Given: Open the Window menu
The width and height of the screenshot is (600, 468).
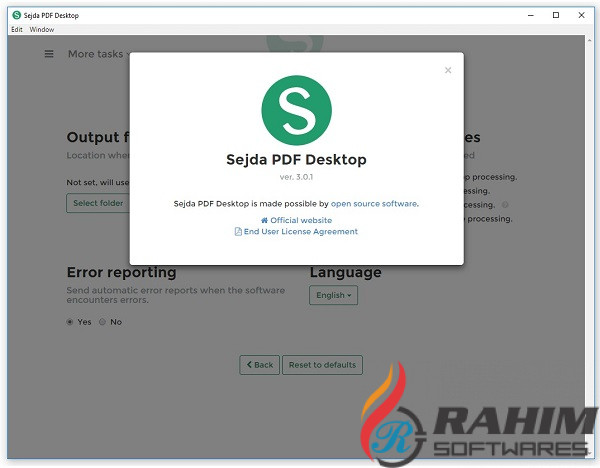Looking at the screenshot, I should [x=42, y=29].
